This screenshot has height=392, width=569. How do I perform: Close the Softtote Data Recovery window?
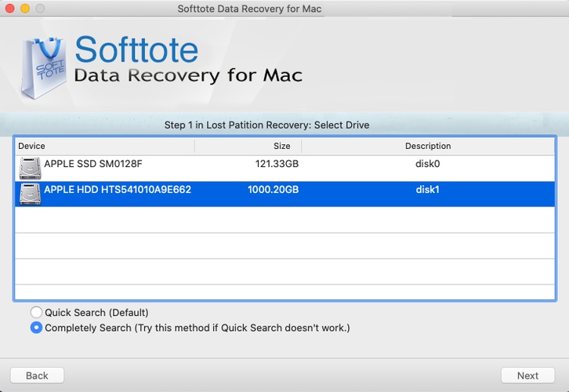pos(10,9)
